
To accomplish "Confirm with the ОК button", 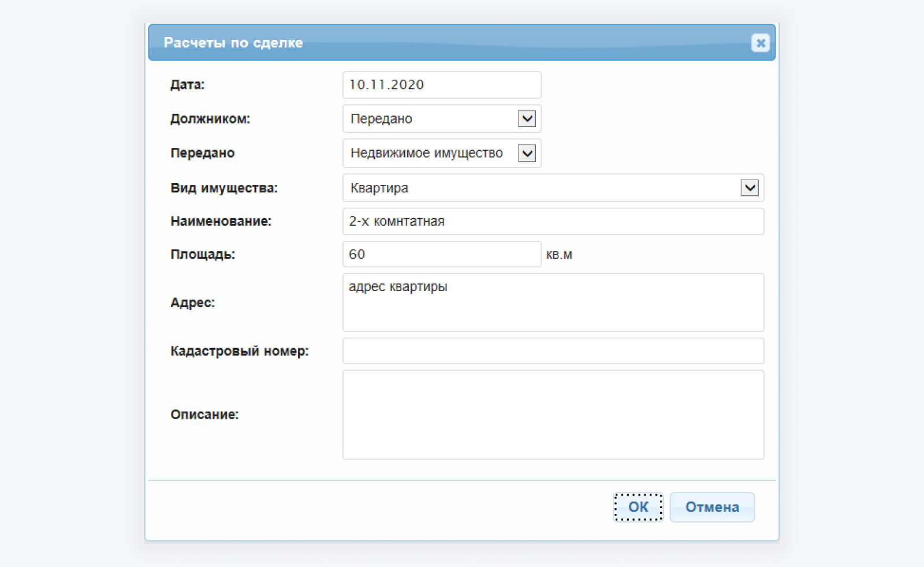I will pos(638,507).
